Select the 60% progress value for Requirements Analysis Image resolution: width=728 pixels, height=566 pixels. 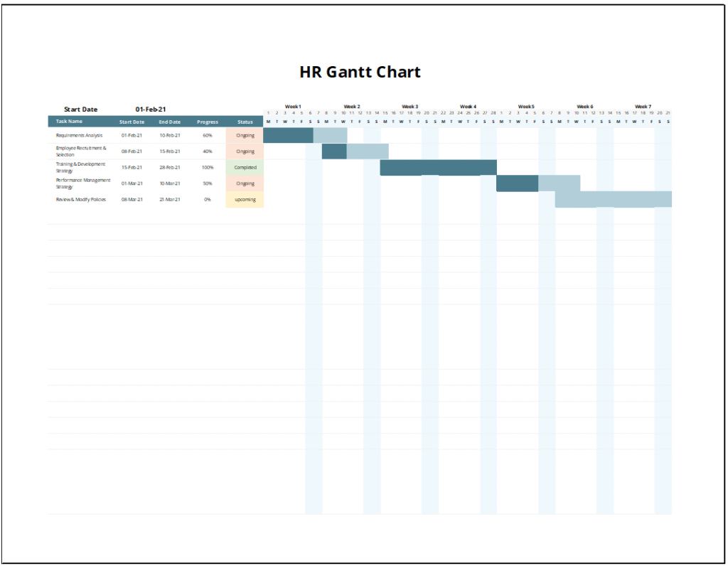(207, 135)
